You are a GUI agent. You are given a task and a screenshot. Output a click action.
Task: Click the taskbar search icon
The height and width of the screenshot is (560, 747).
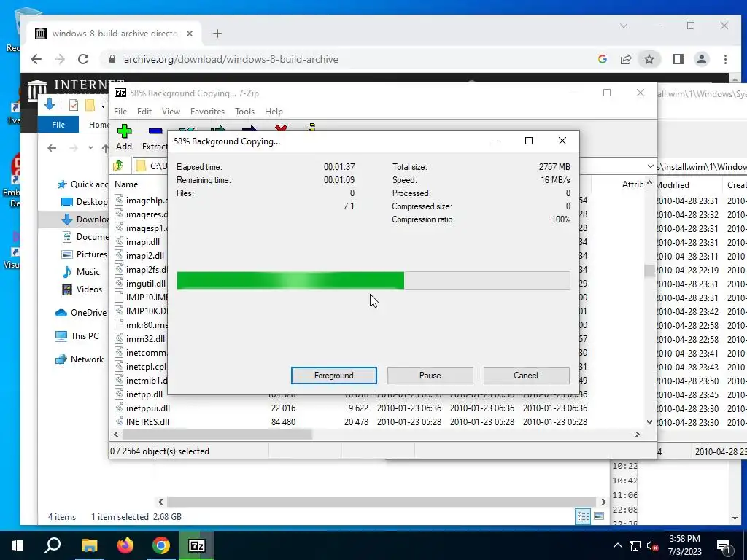coord(53,545)
